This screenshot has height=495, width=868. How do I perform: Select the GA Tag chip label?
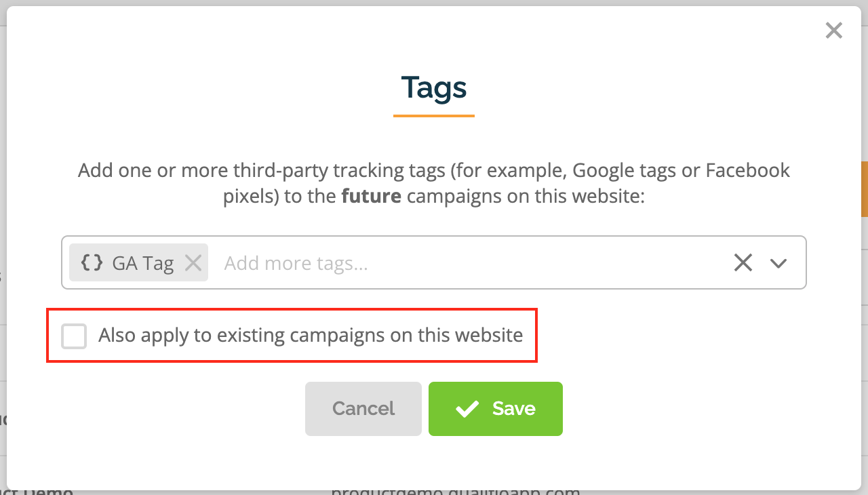143,263
